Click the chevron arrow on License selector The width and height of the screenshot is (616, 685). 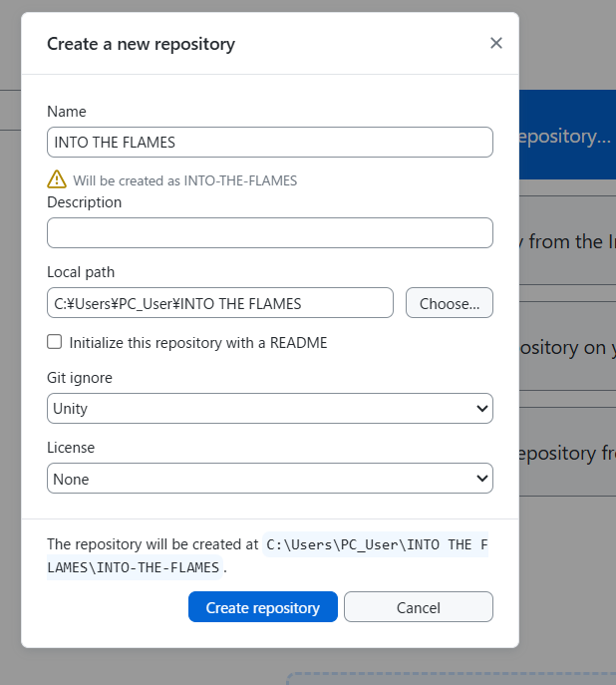tap(482, 479)
